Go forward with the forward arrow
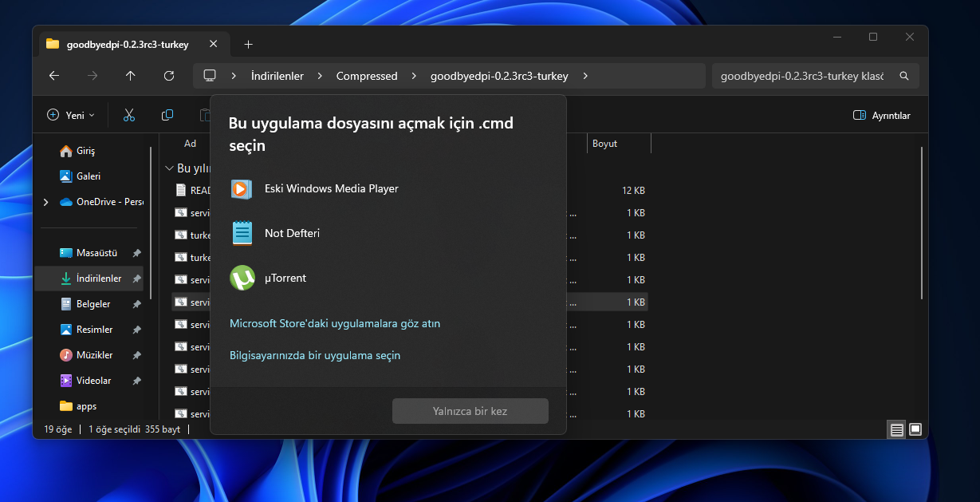Viewport: 980px width, 502px height. click(x=92, y=76)
